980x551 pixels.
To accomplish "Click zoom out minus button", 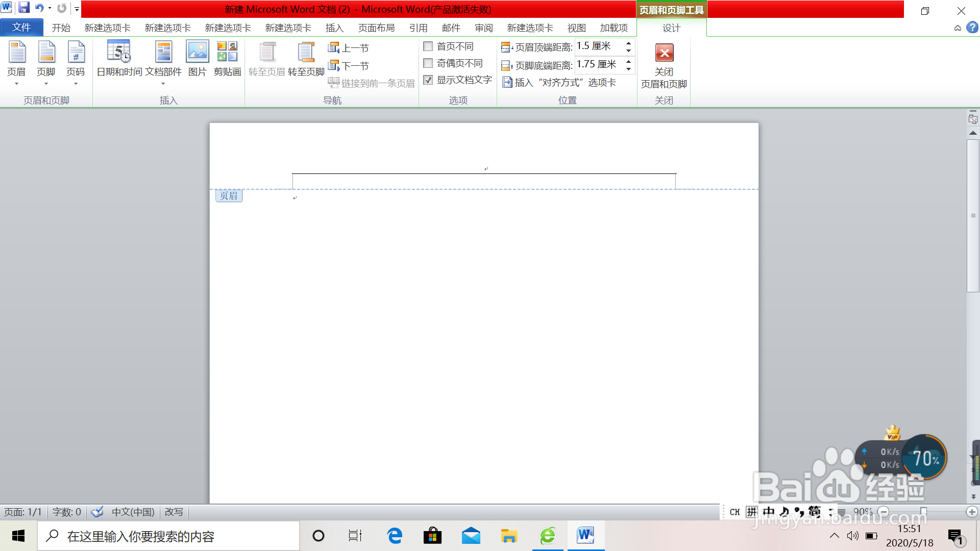I will point(884,512).
